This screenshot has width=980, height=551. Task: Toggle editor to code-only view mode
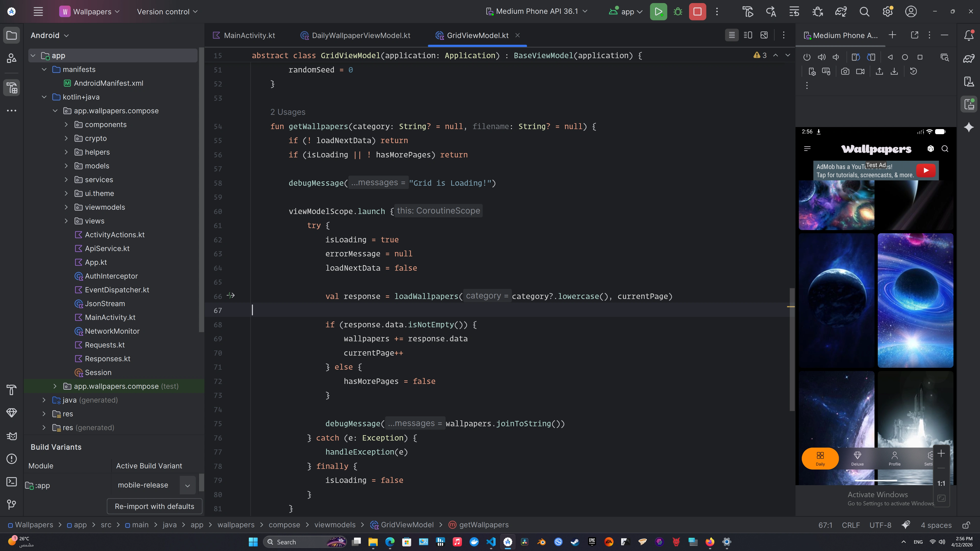click(x=731, y=35)
